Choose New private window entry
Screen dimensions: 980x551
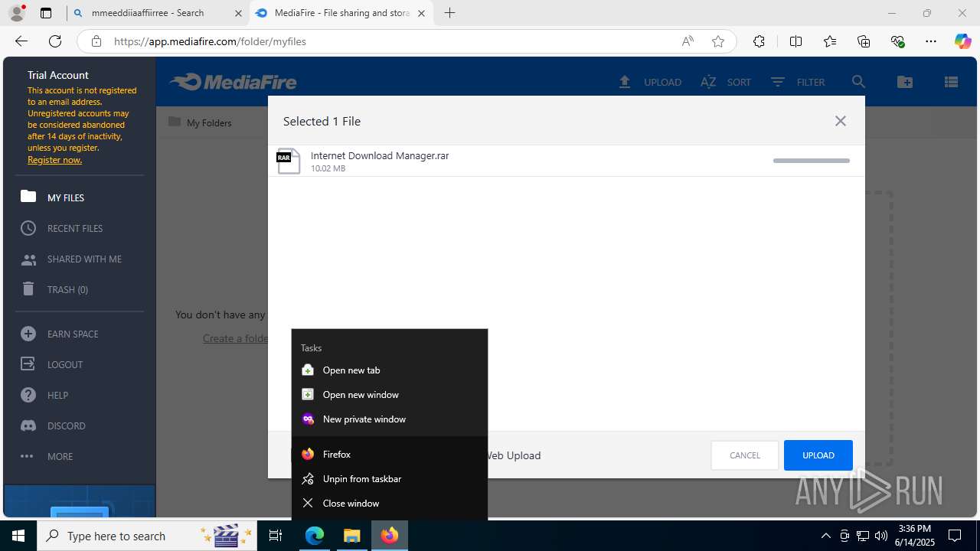390,419
